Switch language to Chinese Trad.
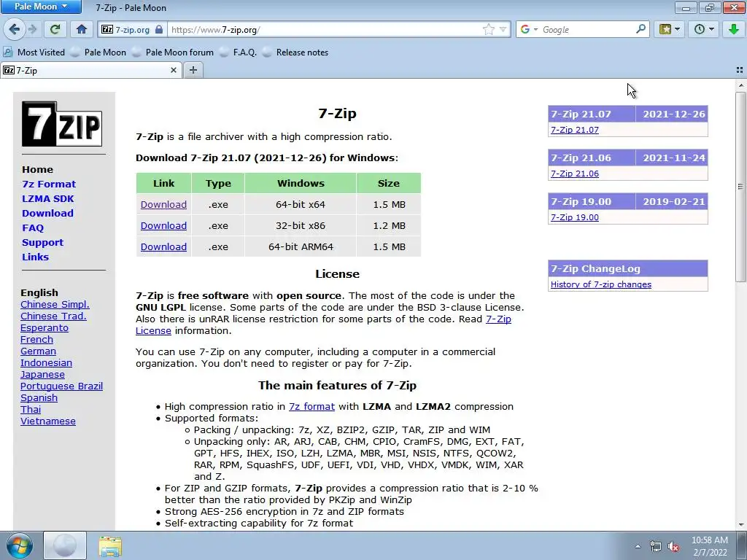 tap(53, 316)
